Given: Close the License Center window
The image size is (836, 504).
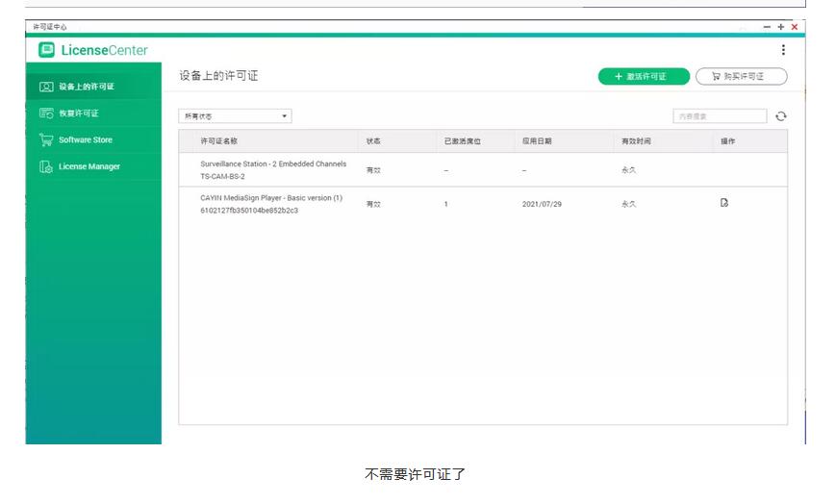Looking at the screenshot, I should (x=795, y=27).
